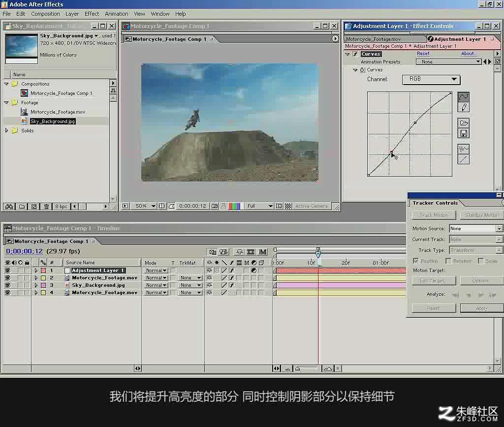Open the Motion Source dropdown
Viewport: 504px width, 427px height.
[475, 228]
